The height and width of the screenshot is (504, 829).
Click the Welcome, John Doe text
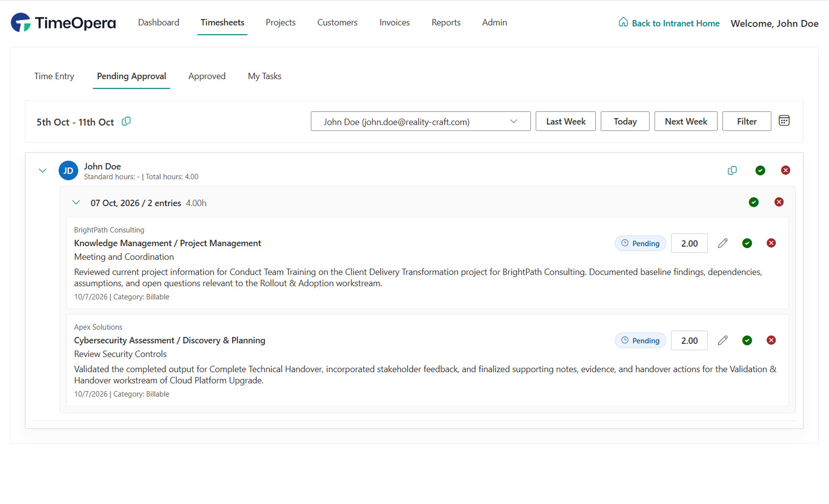tap(774, 23)
